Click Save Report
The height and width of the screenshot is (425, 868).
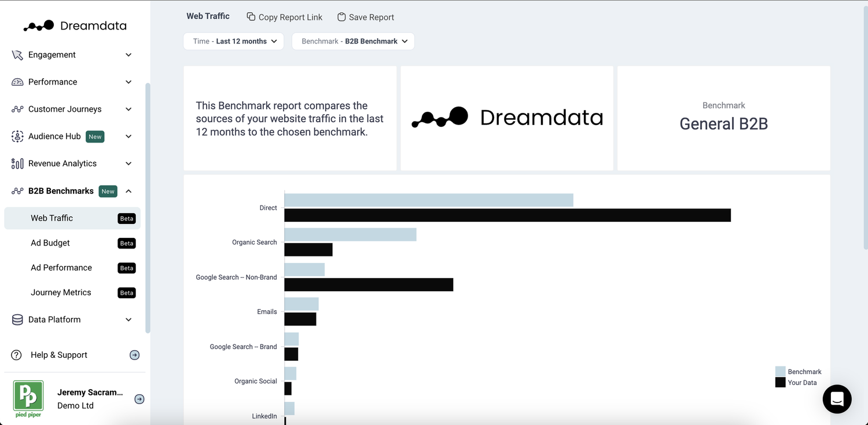click(x=365, y=17)
